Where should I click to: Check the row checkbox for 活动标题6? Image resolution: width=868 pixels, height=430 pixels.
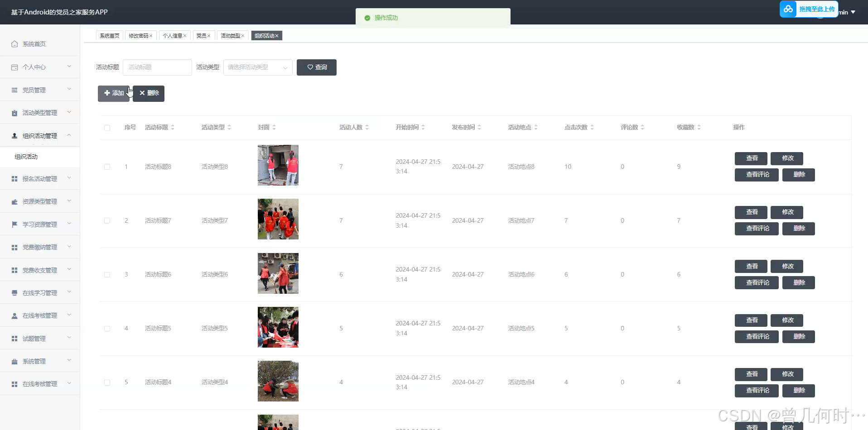point(107,275)
